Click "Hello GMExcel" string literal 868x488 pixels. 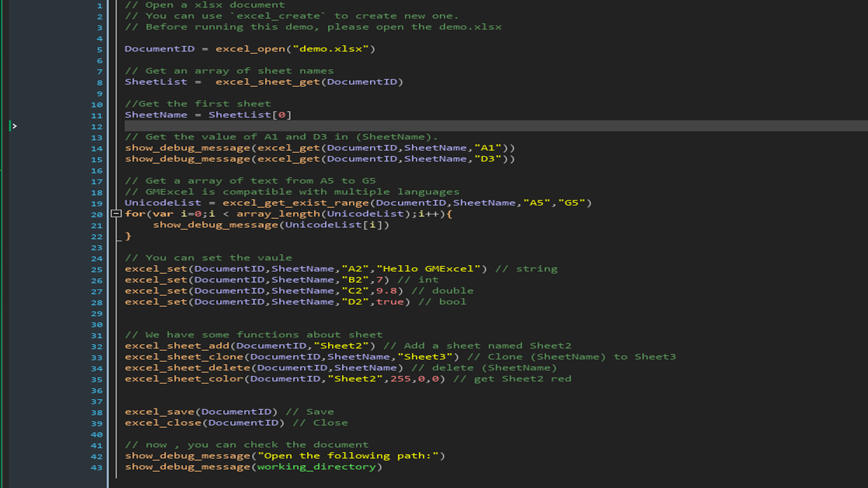click(428, 269)
